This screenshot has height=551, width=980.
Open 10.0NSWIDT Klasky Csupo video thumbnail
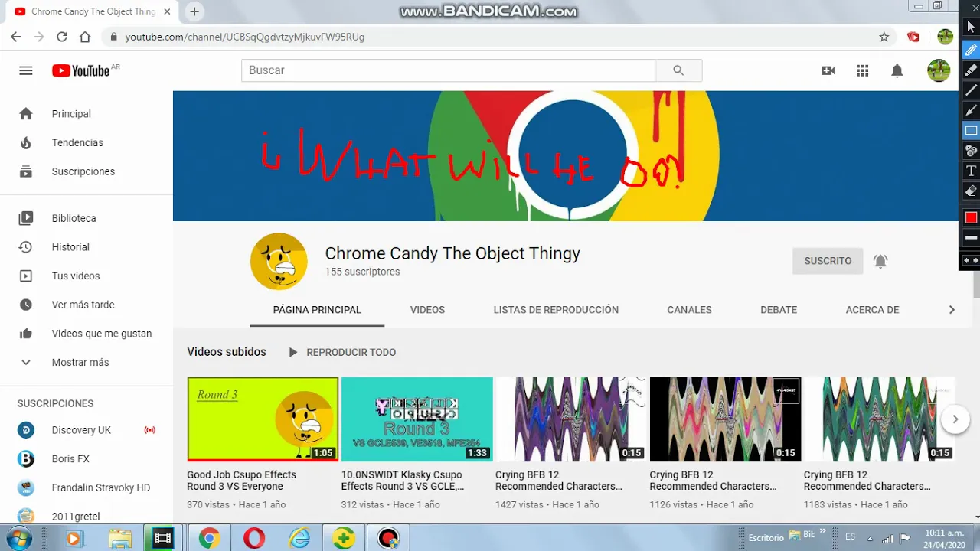point(417,419)
